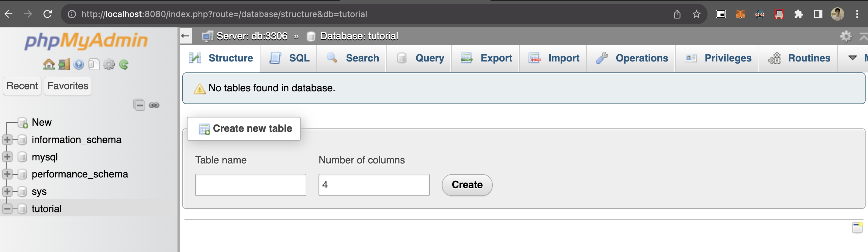Expand the mysql database node
The height and width of the screenshot is (252, 868).
[7, 157]
